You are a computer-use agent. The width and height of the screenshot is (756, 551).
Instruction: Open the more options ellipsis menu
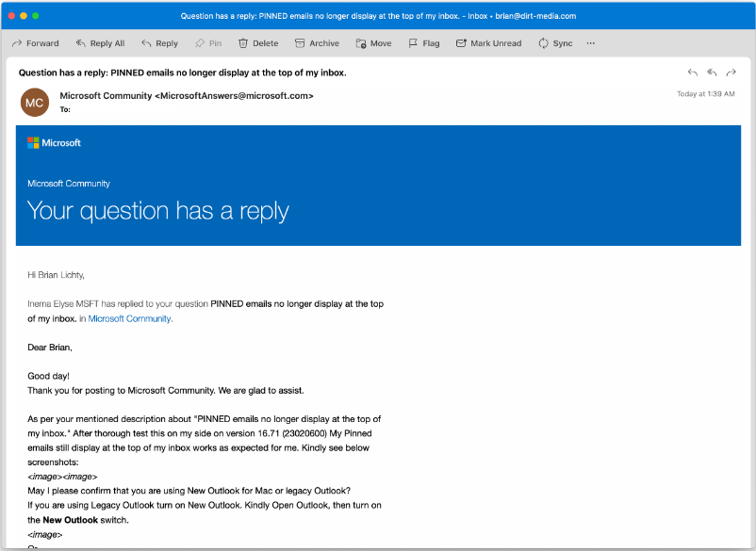pyautogui.click(x=591, y=43)
